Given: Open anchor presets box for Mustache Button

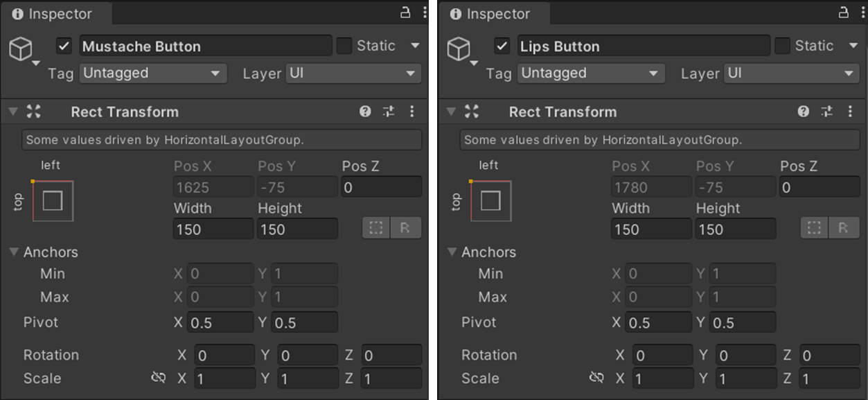Looking at the screenshot, I should [x=53, y=200].
